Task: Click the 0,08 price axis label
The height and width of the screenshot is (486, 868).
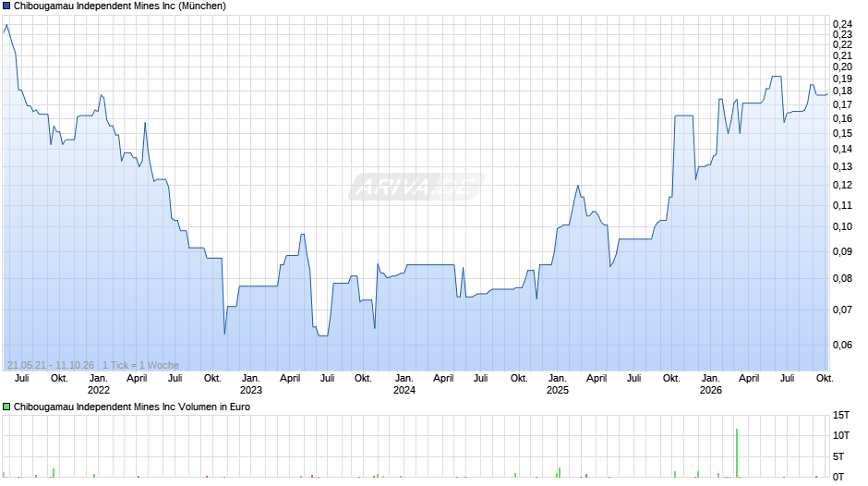Action: (842, 279)
